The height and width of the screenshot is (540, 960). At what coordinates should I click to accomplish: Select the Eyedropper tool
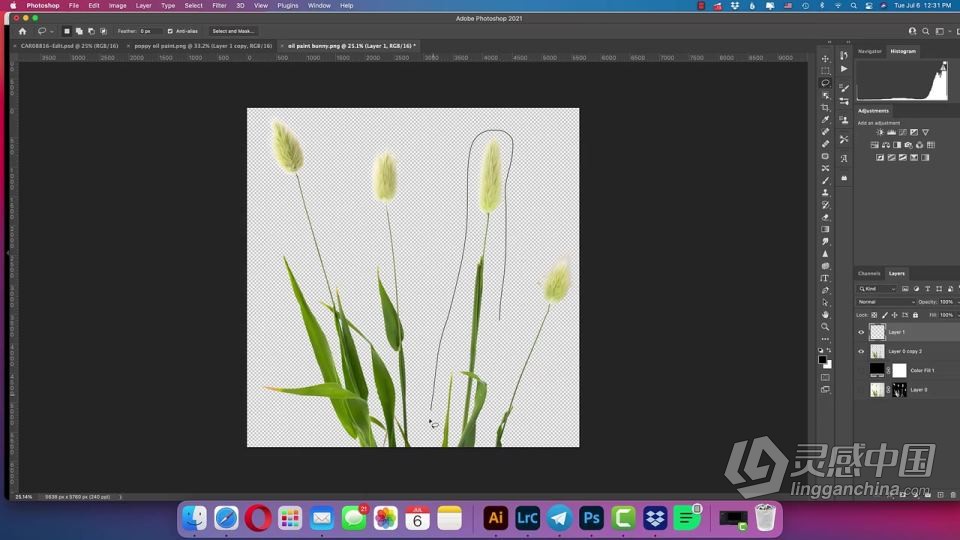tap(825, 119)
